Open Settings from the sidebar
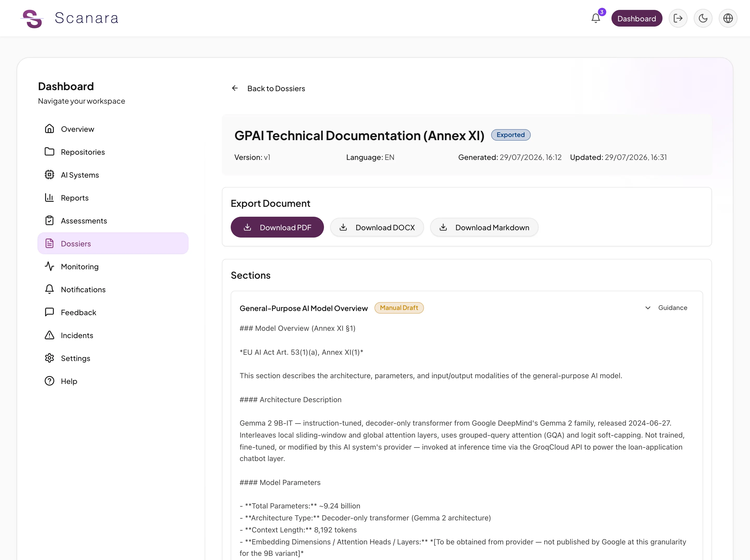The height and width of the screenshot is (560, 750). click(x=113, y=358)
